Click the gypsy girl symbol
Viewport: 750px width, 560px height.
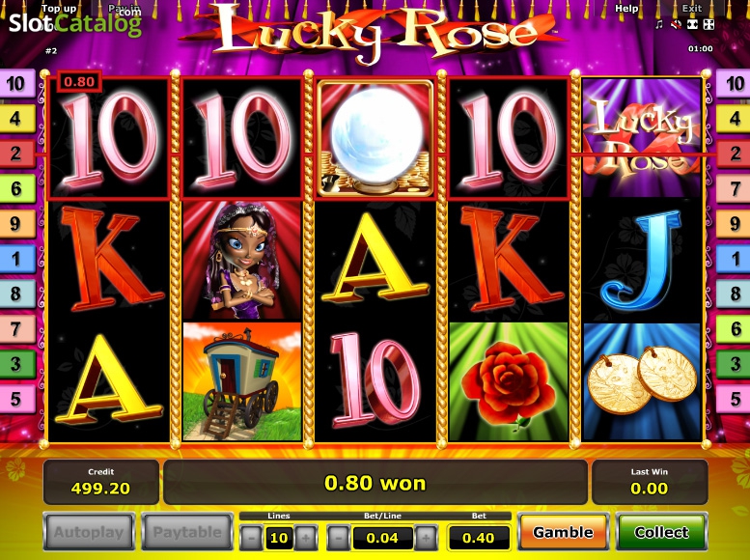point(242,260)
